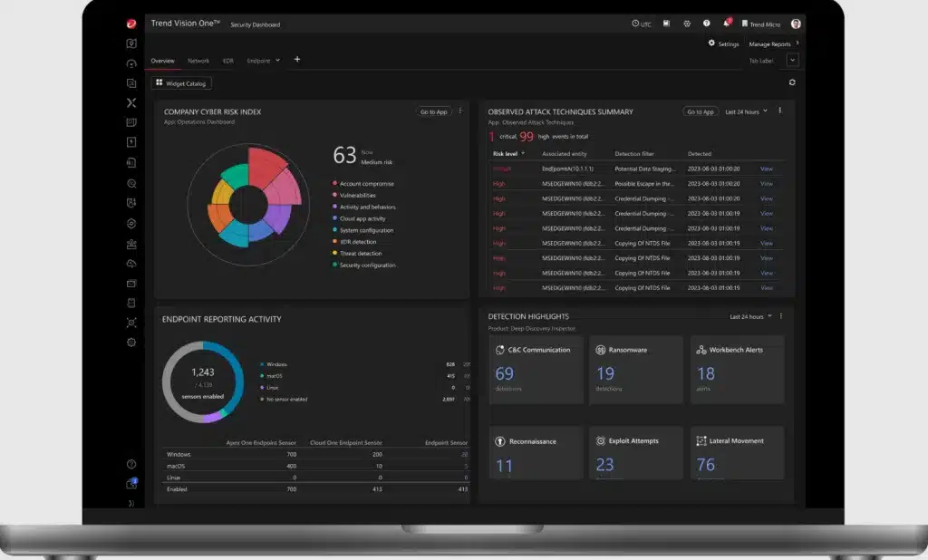Click the Settings gear in dashboard header
Image resolution: width=928 pixels, height=560 pixels.
tap(711, 43)
